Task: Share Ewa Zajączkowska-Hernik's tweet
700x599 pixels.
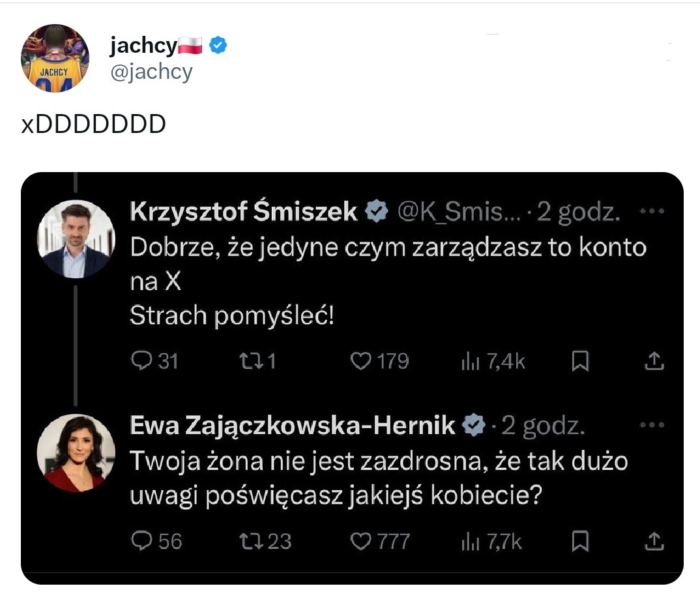Action: (x=654, y=540)
